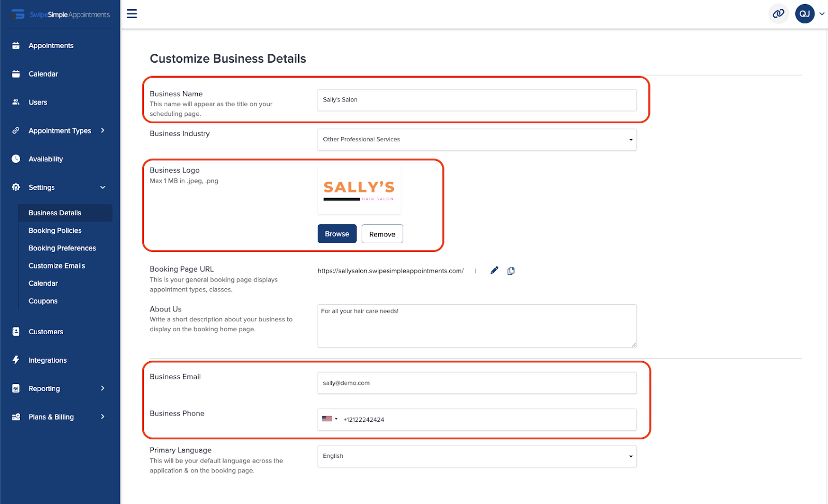Click the Integrations lightning bolt icon
The image size is (828, 504).
pos(16,360)
